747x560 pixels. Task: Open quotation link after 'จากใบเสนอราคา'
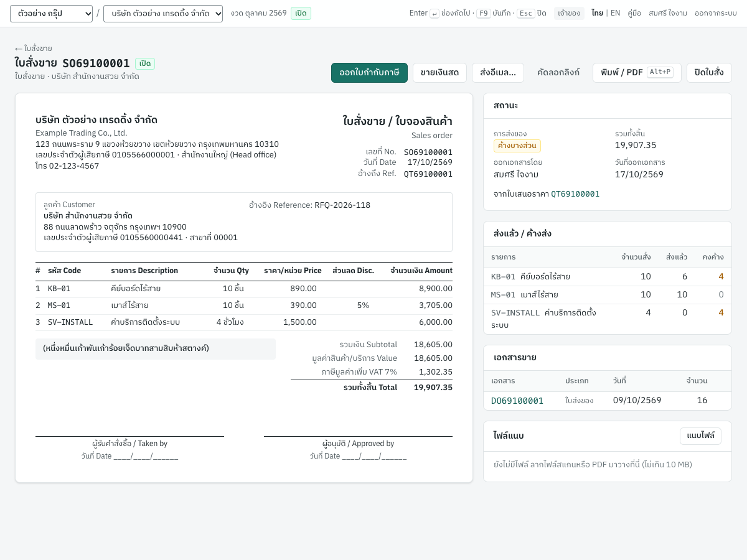pos(575,194)
